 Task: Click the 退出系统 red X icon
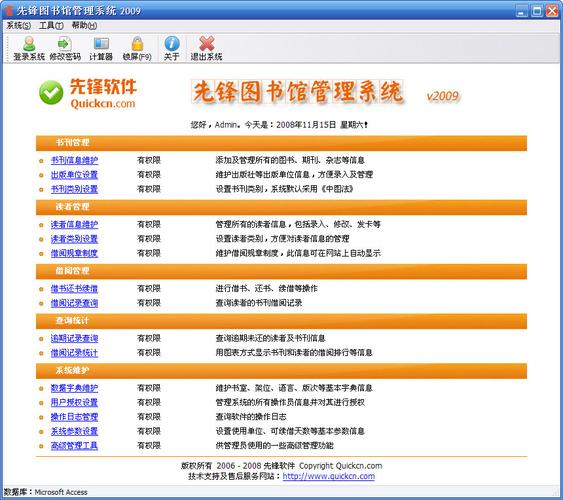(x=206, y=48)
